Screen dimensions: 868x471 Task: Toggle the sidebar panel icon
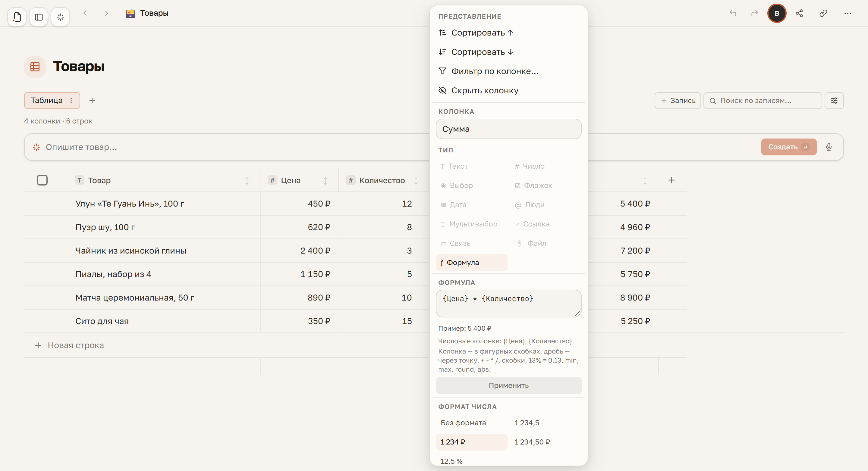tap(39, 17)
